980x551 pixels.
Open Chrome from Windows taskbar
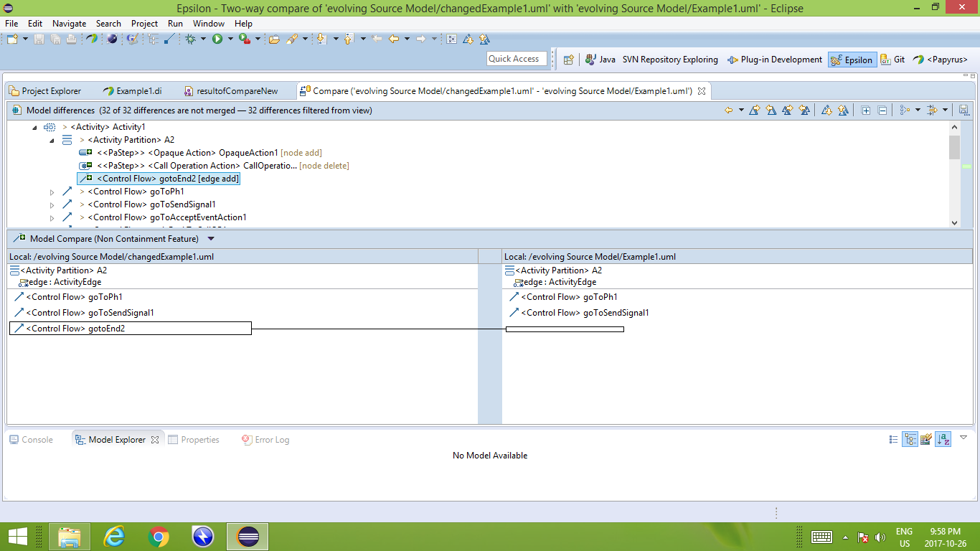point(159,537)
